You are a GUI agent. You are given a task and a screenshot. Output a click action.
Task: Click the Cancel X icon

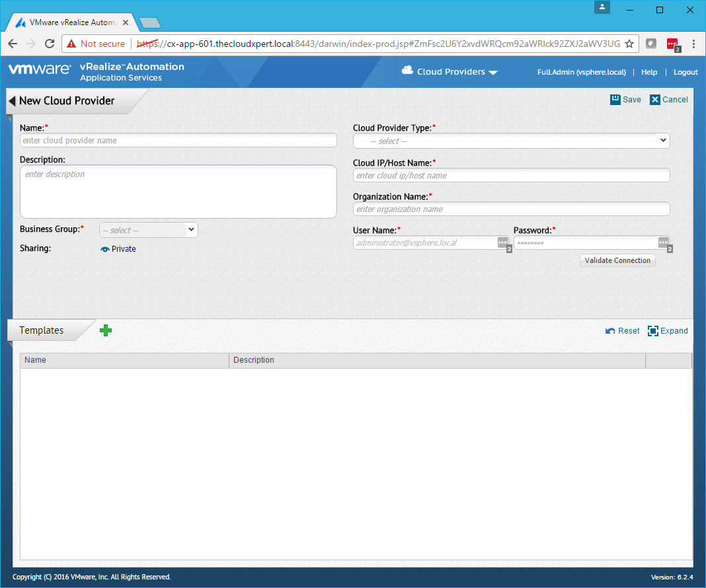click(655, 100)
